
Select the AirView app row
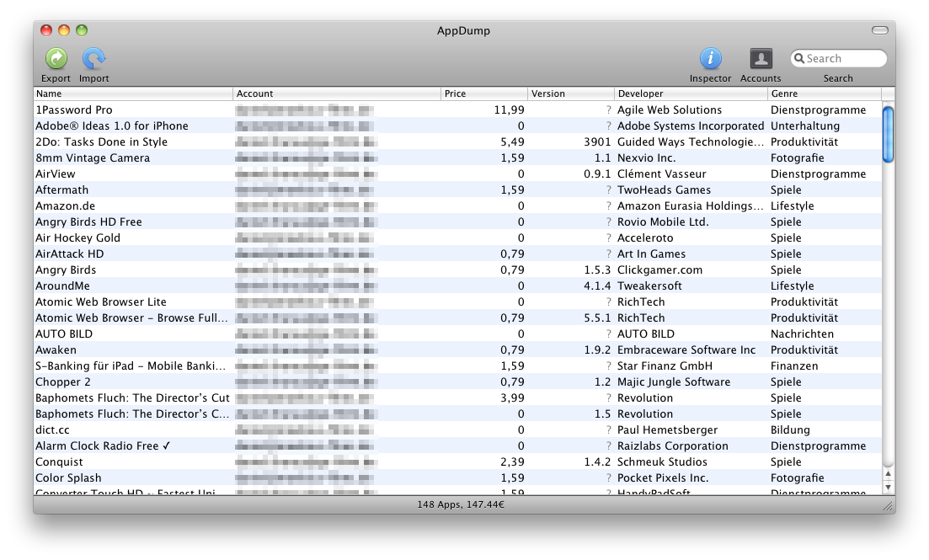click(457, 173)
